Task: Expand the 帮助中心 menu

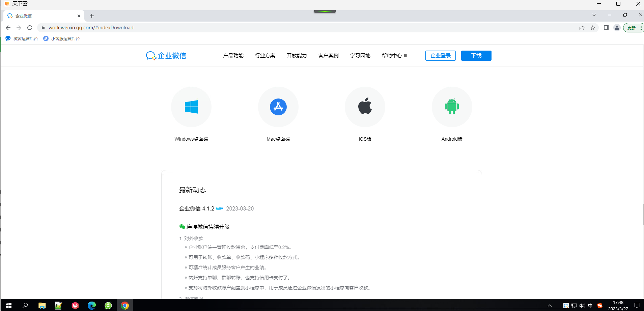Action: pyautogui.click(x=394, y=56)
